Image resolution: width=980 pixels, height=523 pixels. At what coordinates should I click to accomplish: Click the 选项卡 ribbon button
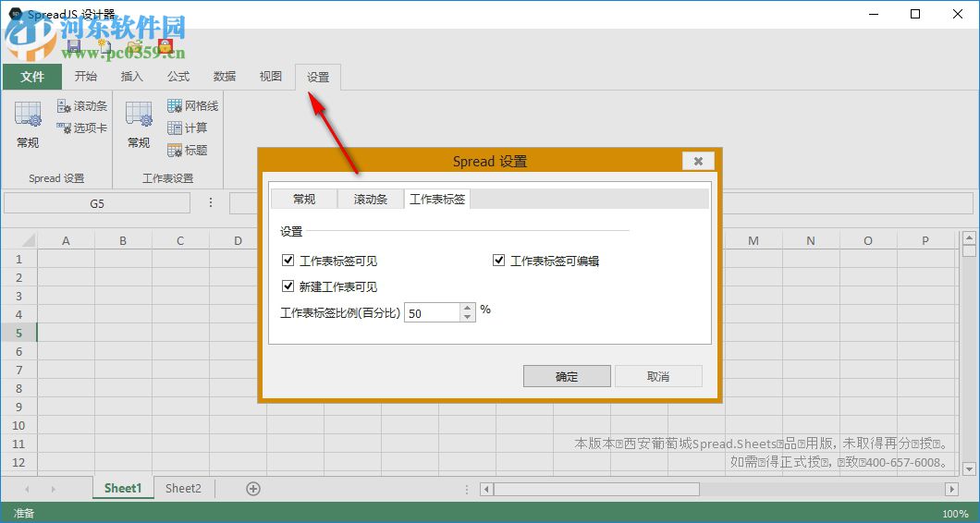point(82,128)
